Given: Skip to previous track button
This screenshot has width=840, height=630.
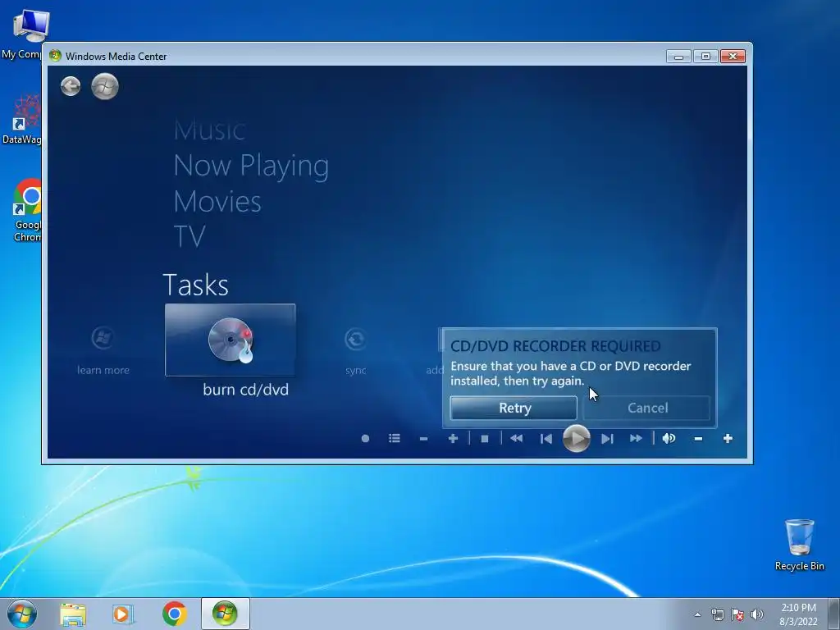Looking at the screenshot, I should 546,439.
